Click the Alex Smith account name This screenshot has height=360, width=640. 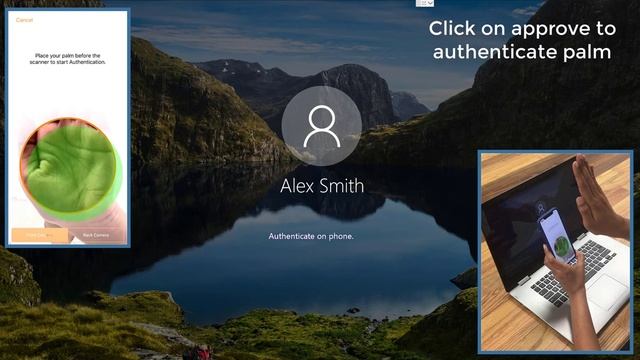tap(322, 186)
